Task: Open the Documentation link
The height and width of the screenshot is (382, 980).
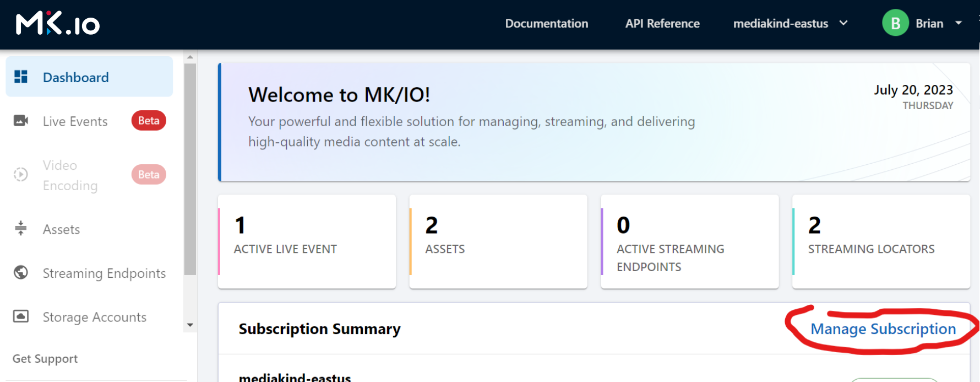Action: tap(547, 24)
